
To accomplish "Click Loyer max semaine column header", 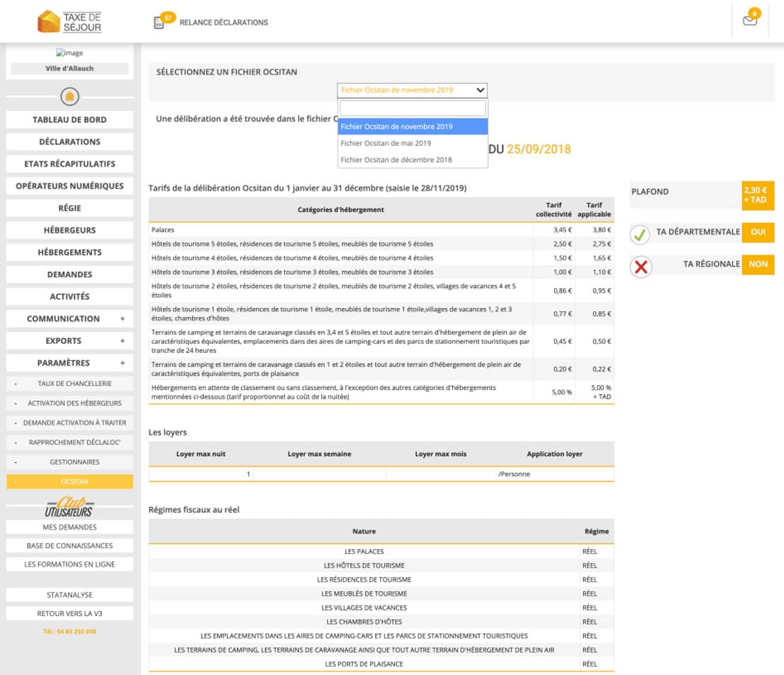I will (x=319, y=454).
